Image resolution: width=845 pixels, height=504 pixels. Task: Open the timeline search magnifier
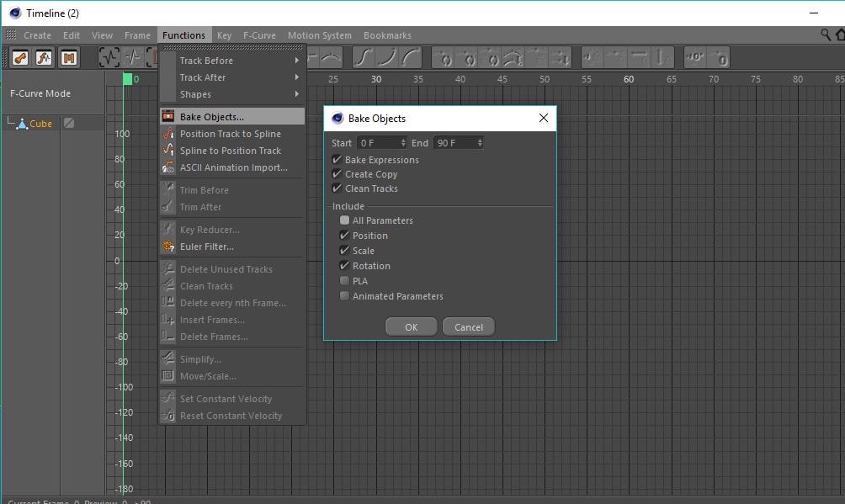tap(825, 35)
